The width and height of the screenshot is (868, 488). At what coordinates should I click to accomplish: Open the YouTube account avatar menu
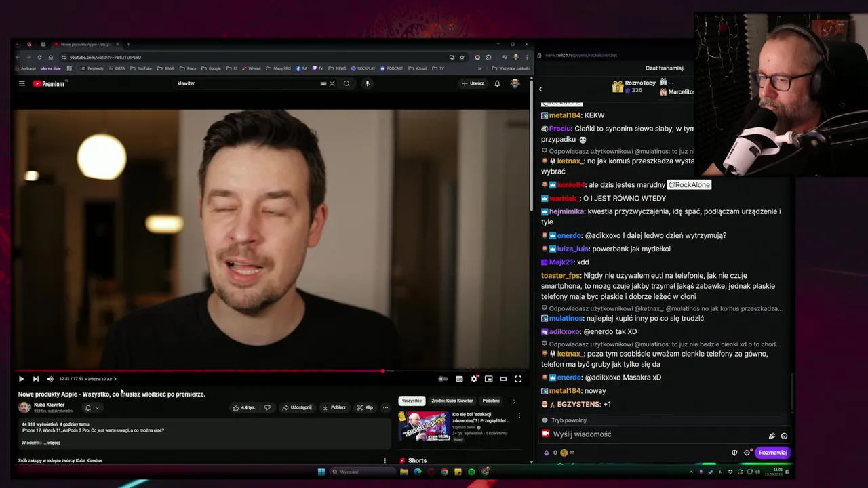[x=515, y=83]
